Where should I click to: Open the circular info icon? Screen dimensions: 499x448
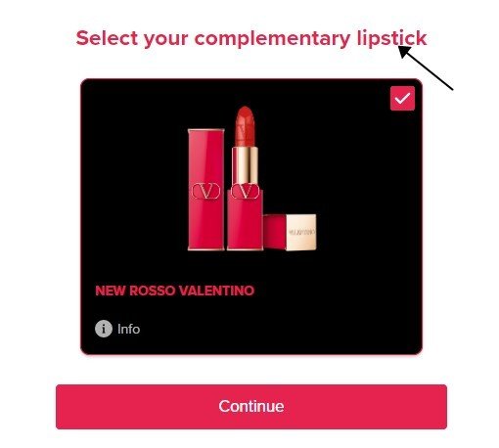pos(104,329)
